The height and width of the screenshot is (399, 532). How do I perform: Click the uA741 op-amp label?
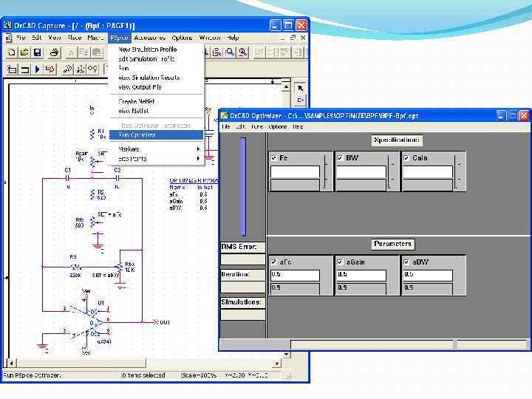104,341
